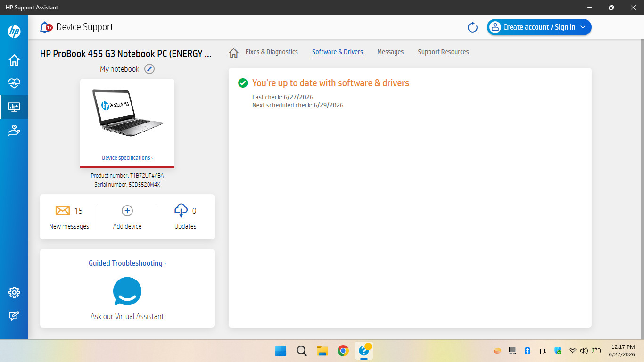This screenshot has width=644, height=362.
Task: Open the Windows Start menu
Action: click(281, 351)
